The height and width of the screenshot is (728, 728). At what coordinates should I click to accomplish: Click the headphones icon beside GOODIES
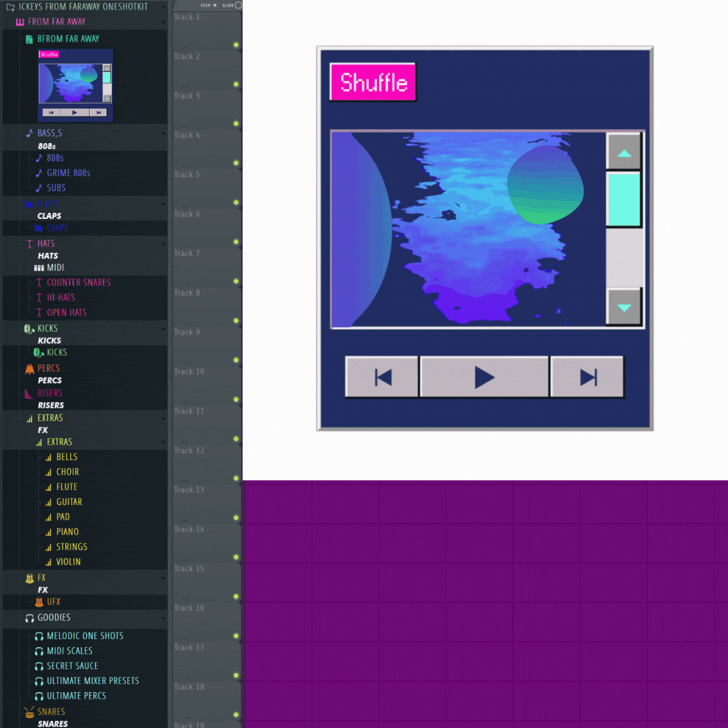click(x=30, y=618)
